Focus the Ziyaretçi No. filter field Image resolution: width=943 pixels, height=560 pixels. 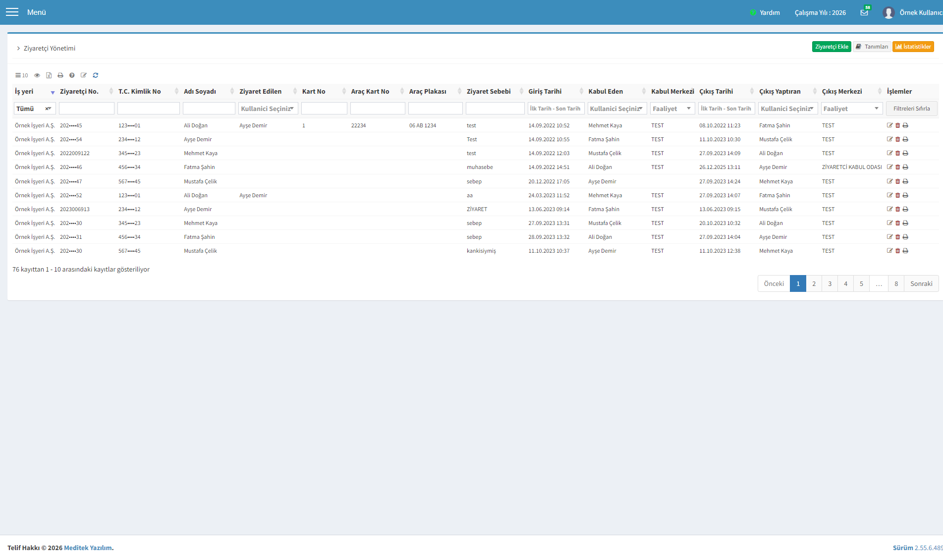(87, 109)
